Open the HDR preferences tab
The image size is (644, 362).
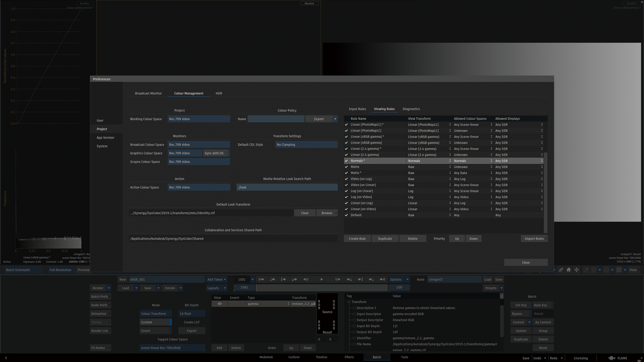click(218, 93)
